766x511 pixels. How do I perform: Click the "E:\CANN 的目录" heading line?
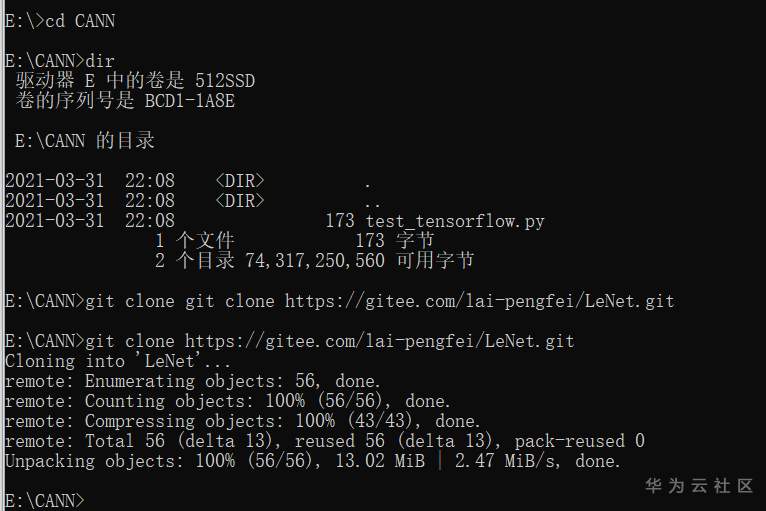(85, 141)
